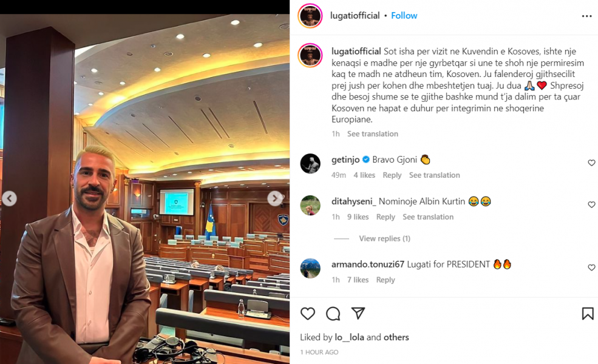Open getinjo's profile avatar
The width and height of the screenshot is (598, 364).
click(310, 164)
